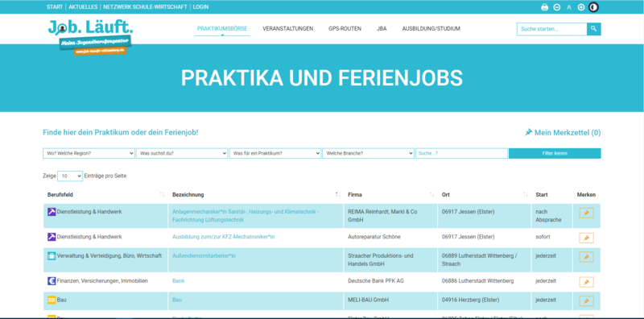Image resolution: width=644 pixels, height=319 pixels.
Task: Decrease font size with minus icon
Action: 556,7
